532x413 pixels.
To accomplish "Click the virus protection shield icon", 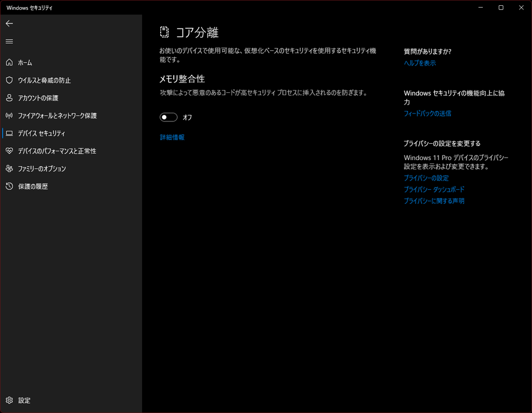I will coord(9,80).
